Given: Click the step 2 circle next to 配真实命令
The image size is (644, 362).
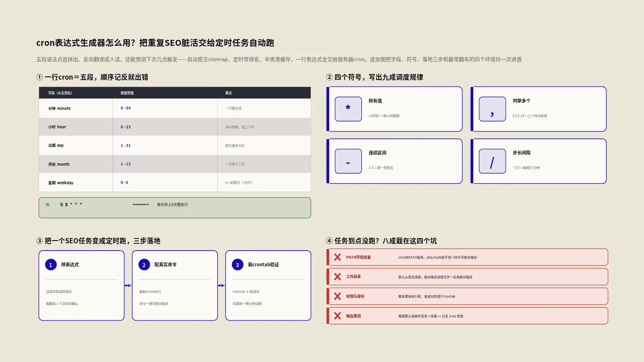Looking at the screenshot, I should coord(144,265).
